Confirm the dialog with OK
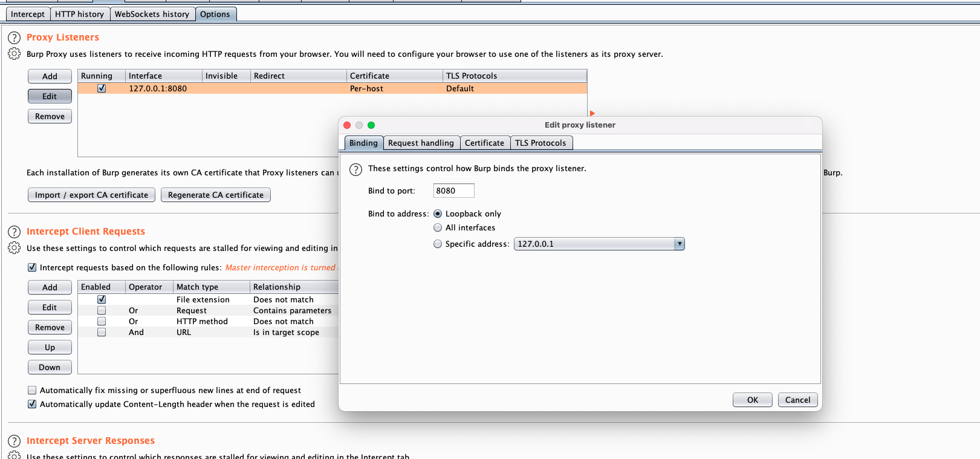Image resolution: width=980 pixels, height=459 pixels. (753, 400)
